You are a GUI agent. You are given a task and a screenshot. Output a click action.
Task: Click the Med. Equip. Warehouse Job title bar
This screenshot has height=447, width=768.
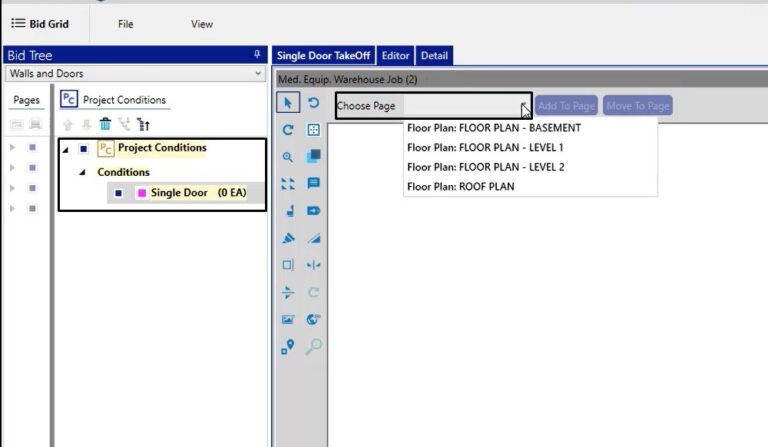[x=522, y=79]
